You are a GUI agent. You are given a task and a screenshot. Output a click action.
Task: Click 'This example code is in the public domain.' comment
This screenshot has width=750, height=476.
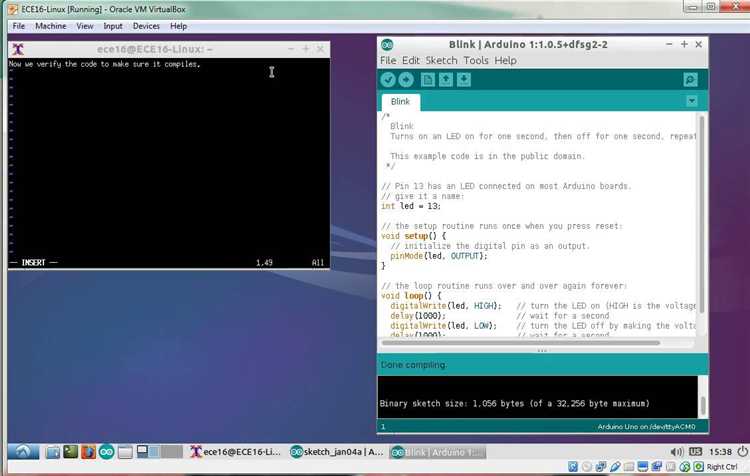pos(487,156)
